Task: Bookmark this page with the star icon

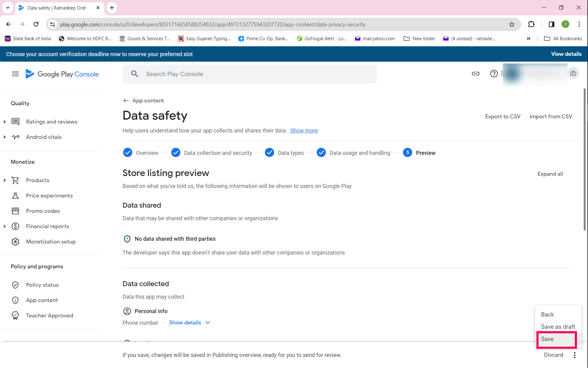Action: tap(512, 25)
